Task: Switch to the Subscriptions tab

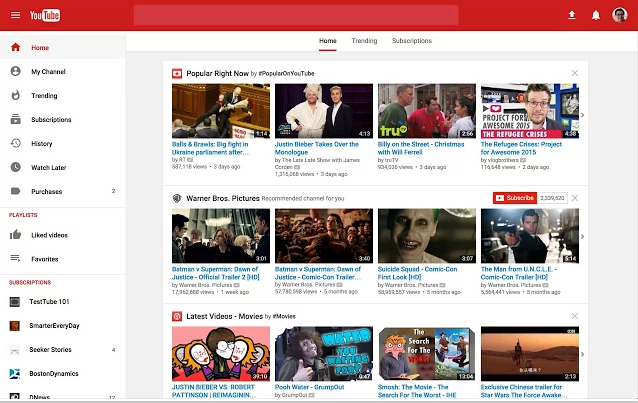Action: (x=412, y=41)
